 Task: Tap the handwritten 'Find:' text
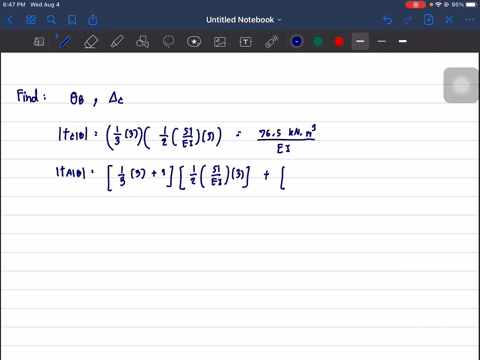[31, 96]
